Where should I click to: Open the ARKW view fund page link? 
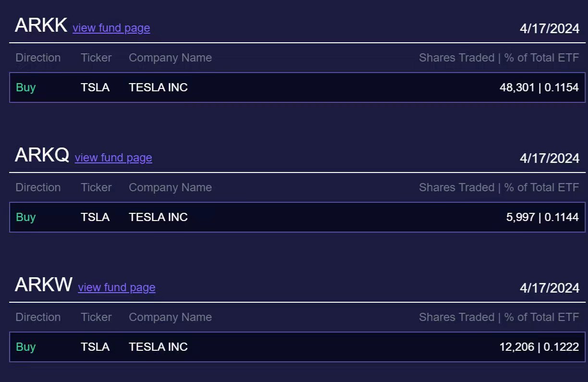117,288
